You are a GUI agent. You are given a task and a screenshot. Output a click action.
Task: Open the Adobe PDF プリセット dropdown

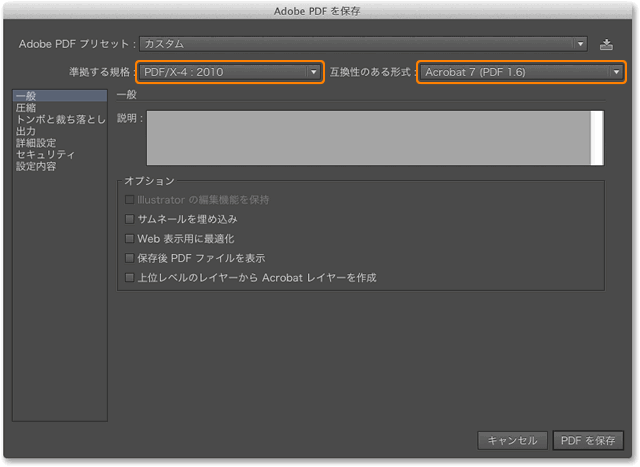point(362,44)
